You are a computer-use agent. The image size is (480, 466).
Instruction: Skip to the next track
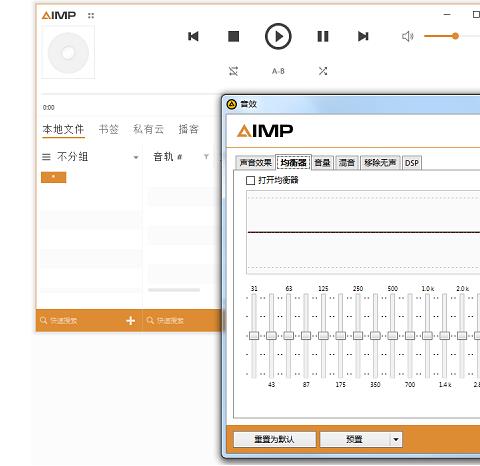363,36
